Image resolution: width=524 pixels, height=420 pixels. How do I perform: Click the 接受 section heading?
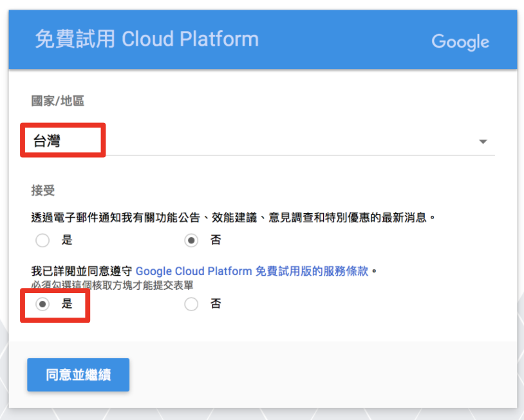click(x=42, y=191)
